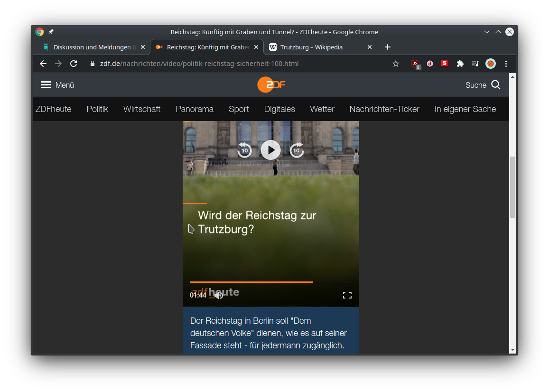This screenshot has width=549, height=392.
Task: Open the Extensions puzzle menu
Action: [460, 64]
